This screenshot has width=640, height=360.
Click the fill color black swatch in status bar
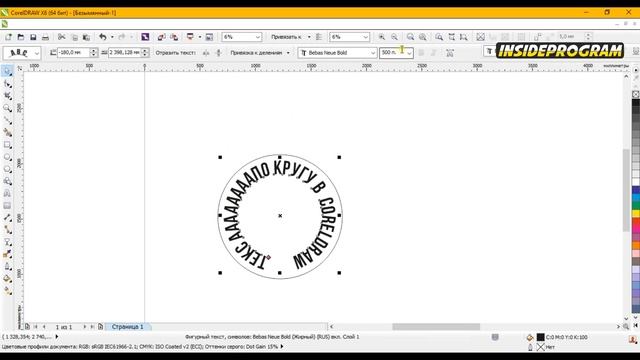tap(540, 337)
